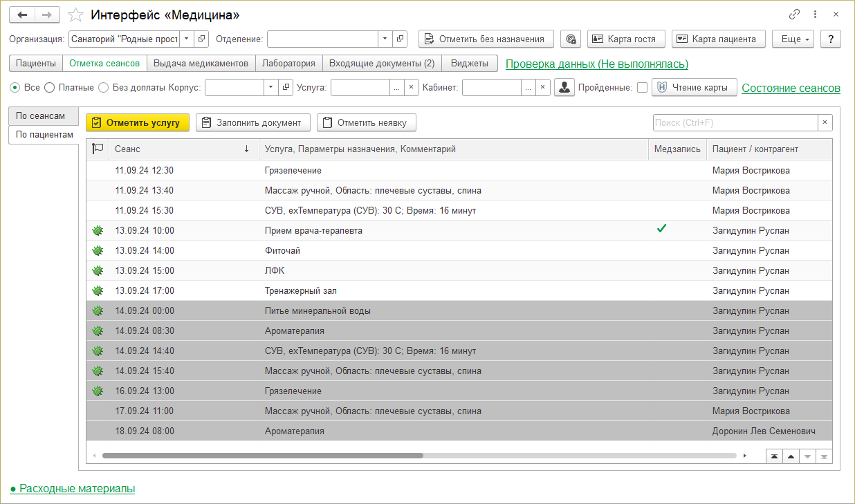The height and width of the screenshot is (504, 855).
Task: Click the flag column header icon
Action: point(98,149)
